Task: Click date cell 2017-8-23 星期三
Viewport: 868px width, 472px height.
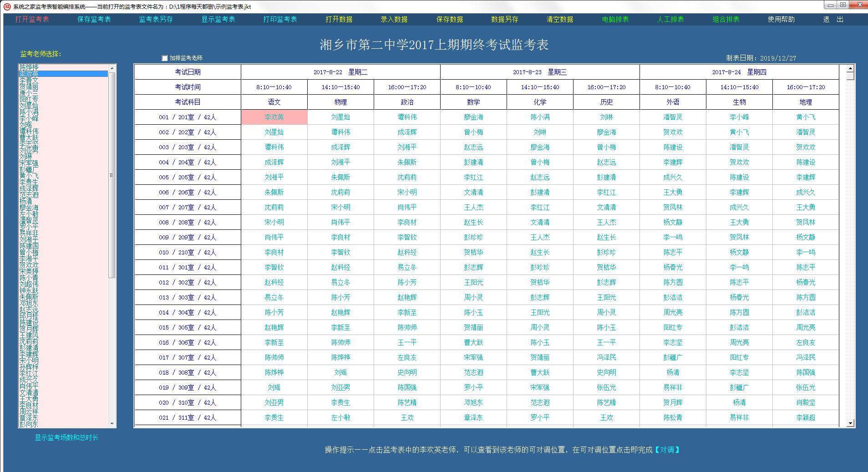Action: point(540,72)
